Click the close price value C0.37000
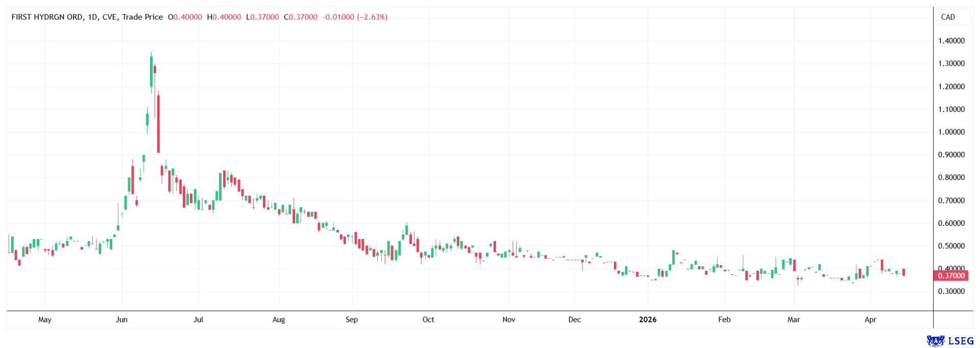 pyautogui.click(x=300, y=17)
